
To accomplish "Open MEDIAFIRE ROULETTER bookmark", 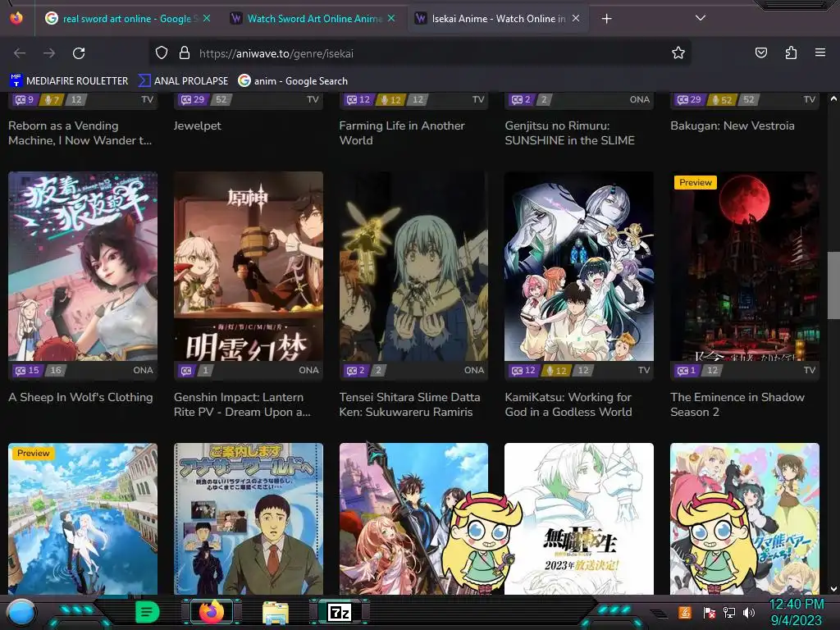I will coord(69,81).
